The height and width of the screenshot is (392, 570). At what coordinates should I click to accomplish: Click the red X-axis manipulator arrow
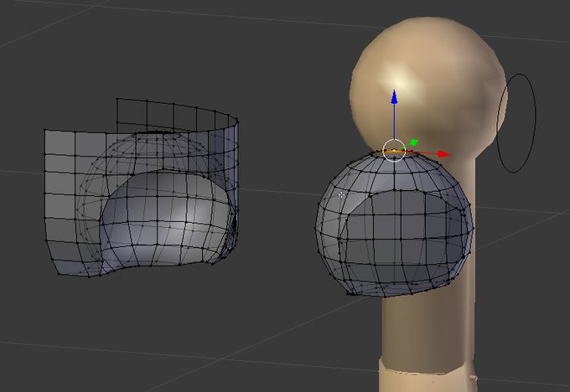444,154
